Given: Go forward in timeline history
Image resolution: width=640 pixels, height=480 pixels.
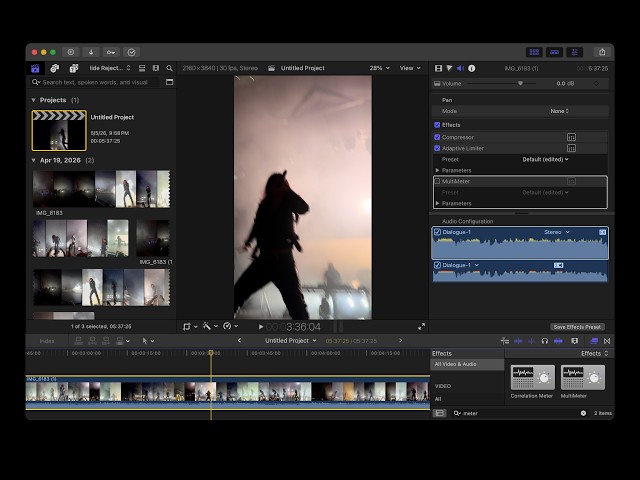Looking at the screenshot, I should [x=400, y=340].
